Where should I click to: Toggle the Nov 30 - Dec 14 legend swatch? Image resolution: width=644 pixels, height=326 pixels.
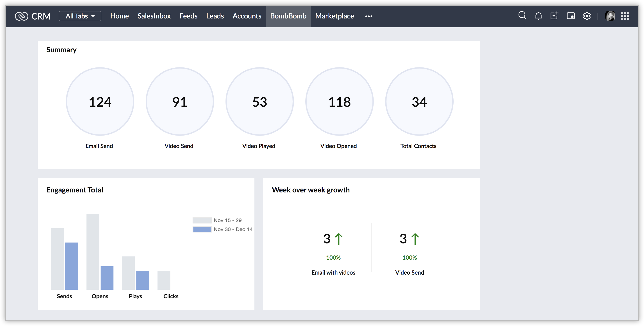coord(202,229)
